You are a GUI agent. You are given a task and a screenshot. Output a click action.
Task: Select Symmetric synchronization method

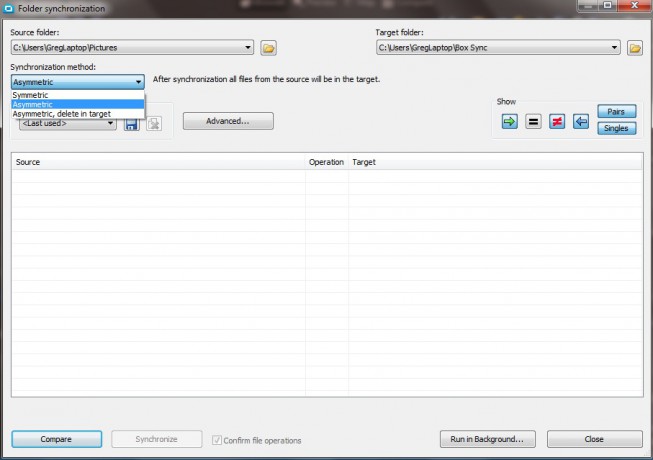[x=78, y=95]
